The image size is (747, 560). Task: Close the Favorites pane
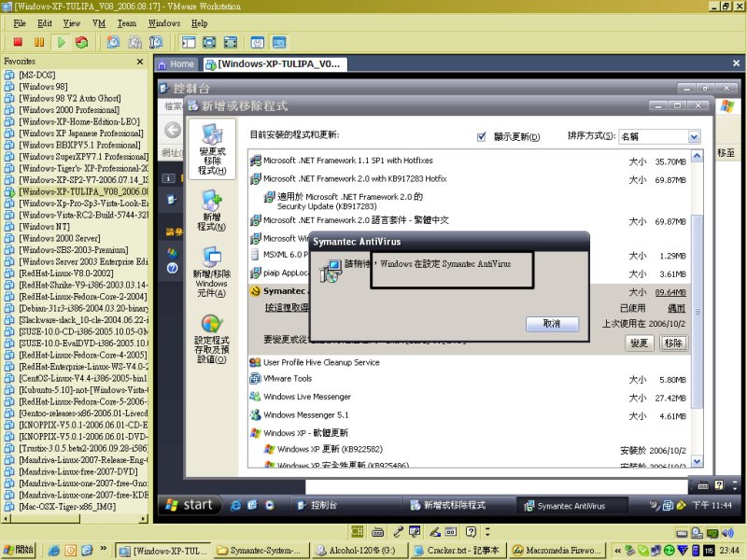tap(140, 62)
